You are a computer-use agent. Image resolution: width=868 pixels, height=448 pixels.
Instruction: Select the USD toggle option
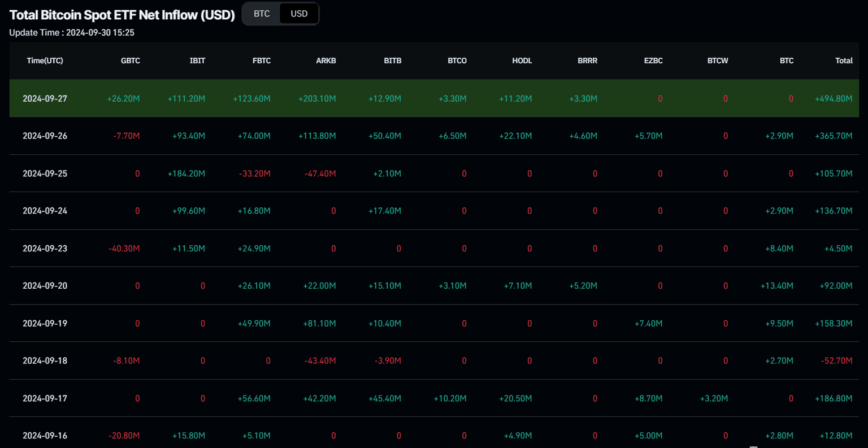(299, 14)
